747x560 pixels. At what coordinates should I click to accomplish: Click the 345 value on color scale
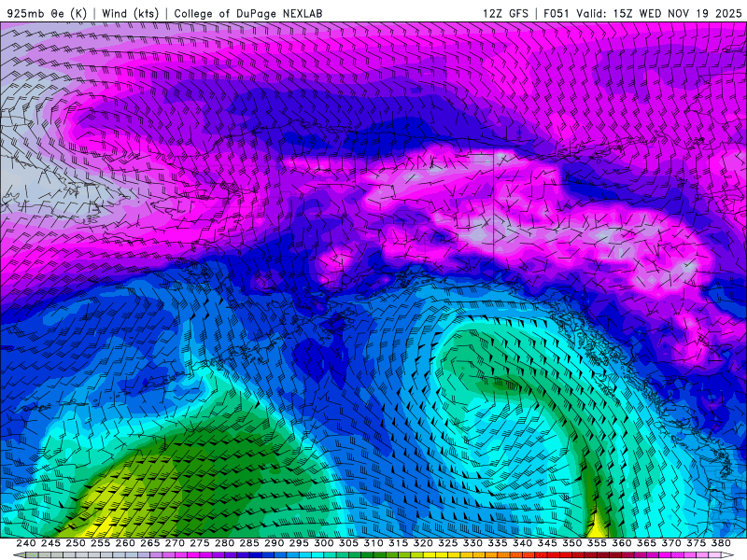tap(547, 543)
